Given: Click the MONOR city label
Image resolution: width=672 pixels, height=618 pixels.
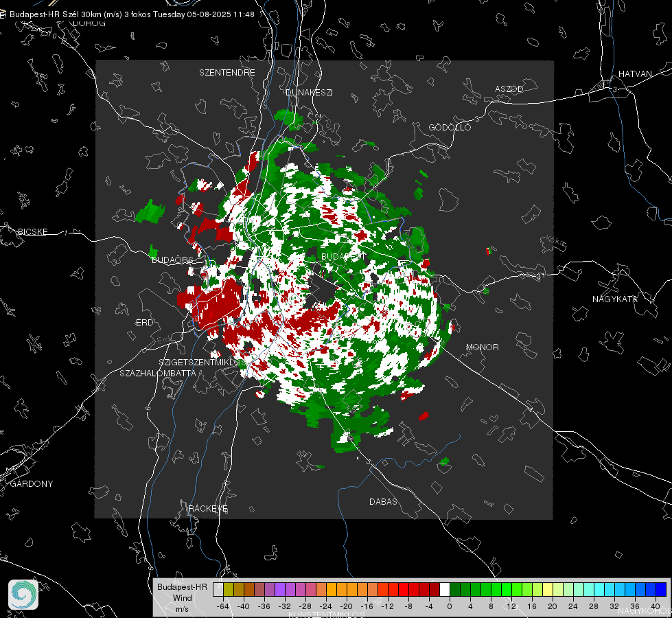Looking at the screenshot, I should tap(482, 347).
